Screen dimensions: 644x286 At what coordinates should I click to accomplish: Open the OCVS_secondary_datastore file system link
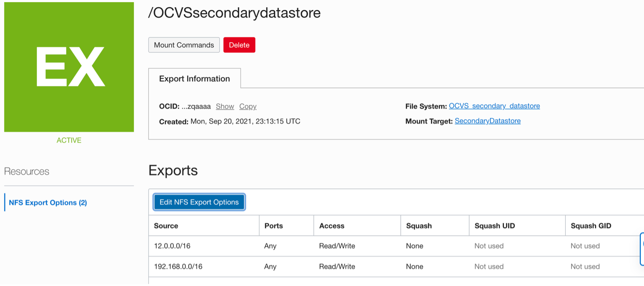coord(494,106)
